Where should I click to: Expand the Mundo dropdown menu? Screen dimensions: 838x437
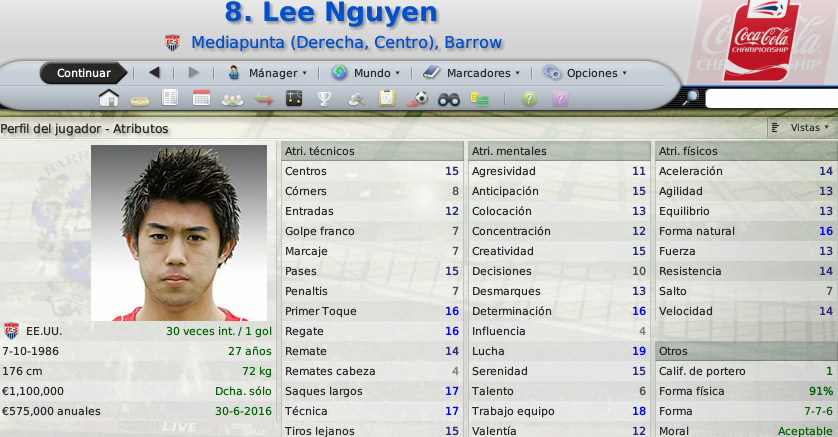(366, 73)
